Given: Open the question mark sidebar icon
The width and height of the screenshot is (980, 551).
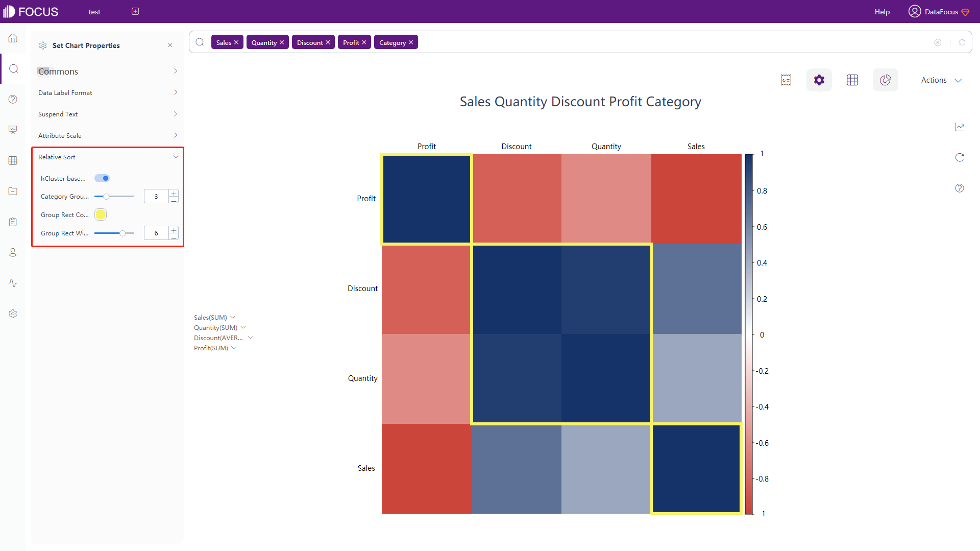Looking at the screenshot, I should point(13,100).
